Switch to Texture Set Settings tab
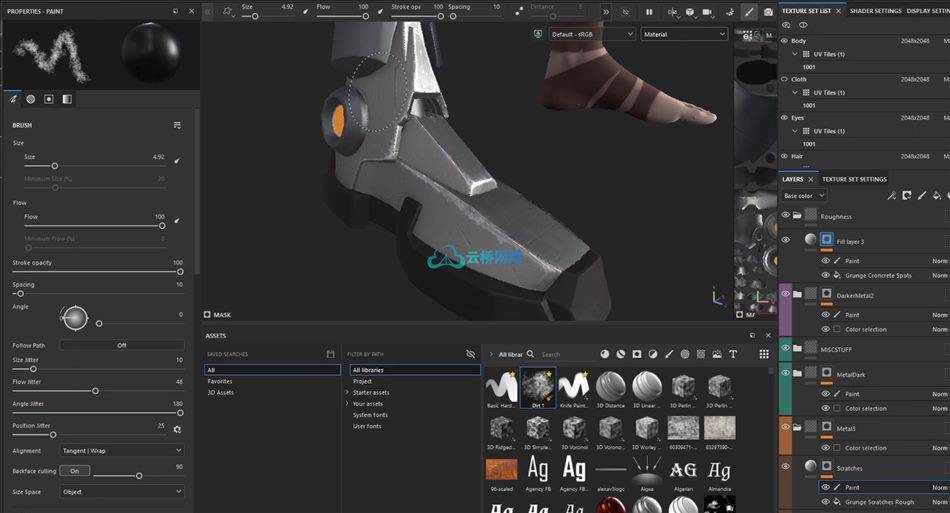950x513 pixels. [854, 179]
